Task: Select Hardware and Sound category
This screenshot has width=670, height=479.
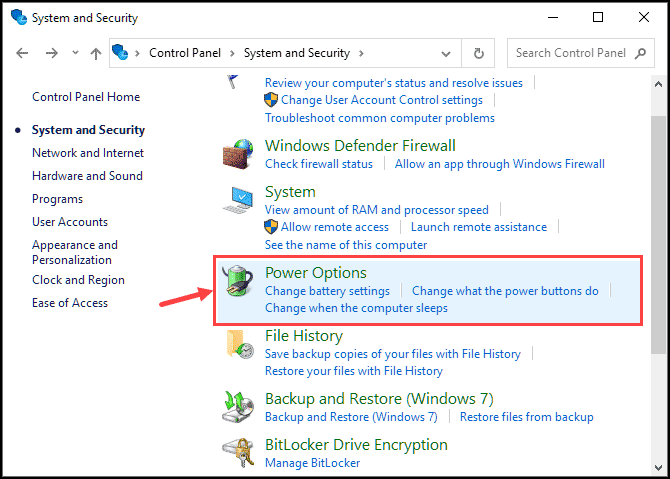Action: point(87,176)
